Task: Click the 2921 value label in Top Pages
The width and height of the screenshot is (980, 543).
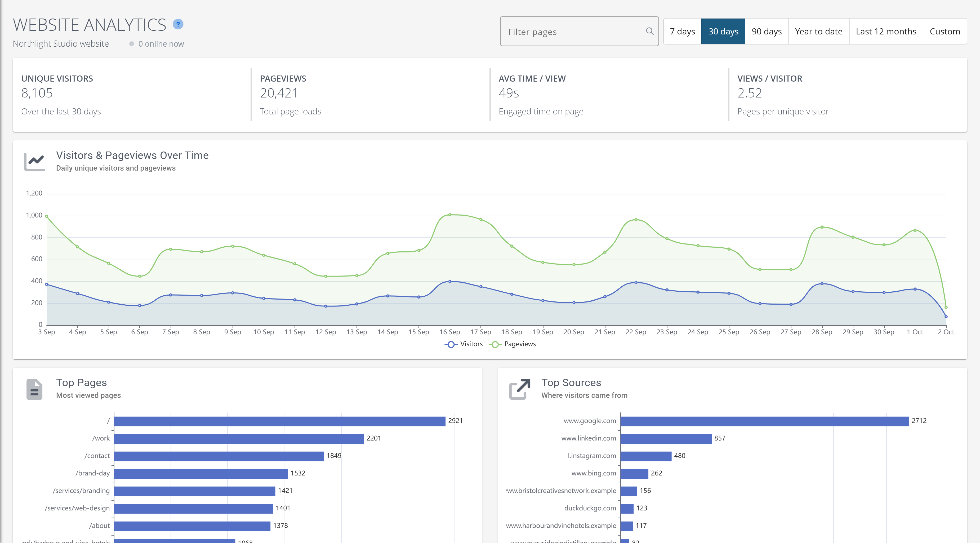Action: click(455, 421)
